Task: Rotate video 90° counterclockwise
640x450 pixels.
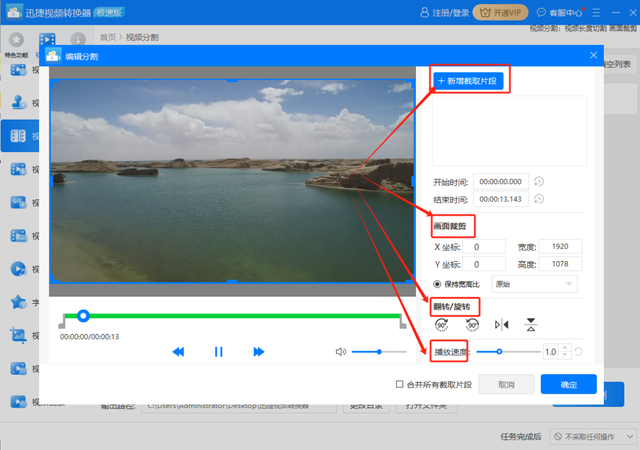Action: (472, 325)
